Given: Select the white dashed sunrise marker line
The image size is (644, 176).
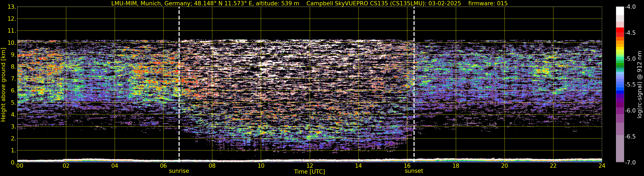Looking at the screenshot, I should click(179, 85).
